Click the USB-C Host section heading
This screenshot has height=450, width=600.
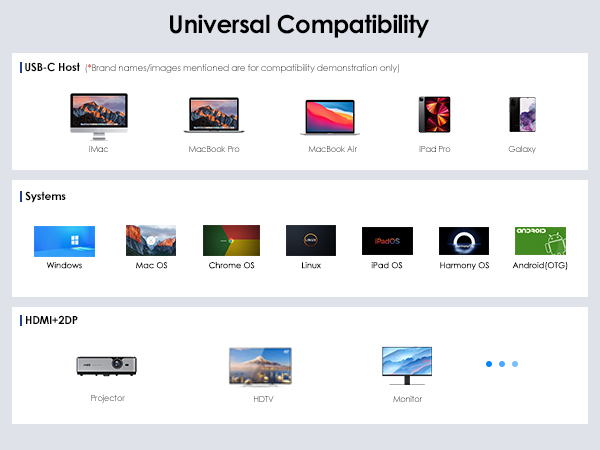pyautogui.click(x=51, y=68)
